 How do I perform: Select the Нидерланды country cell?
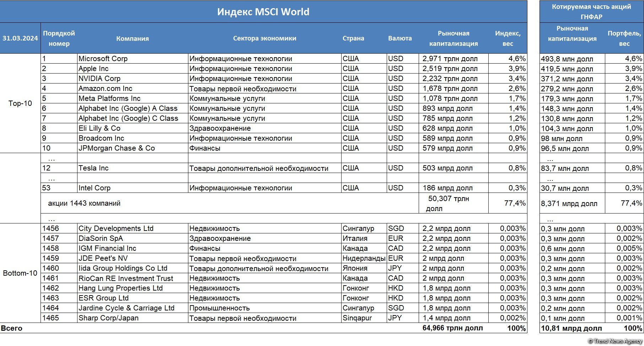[364, 258]
